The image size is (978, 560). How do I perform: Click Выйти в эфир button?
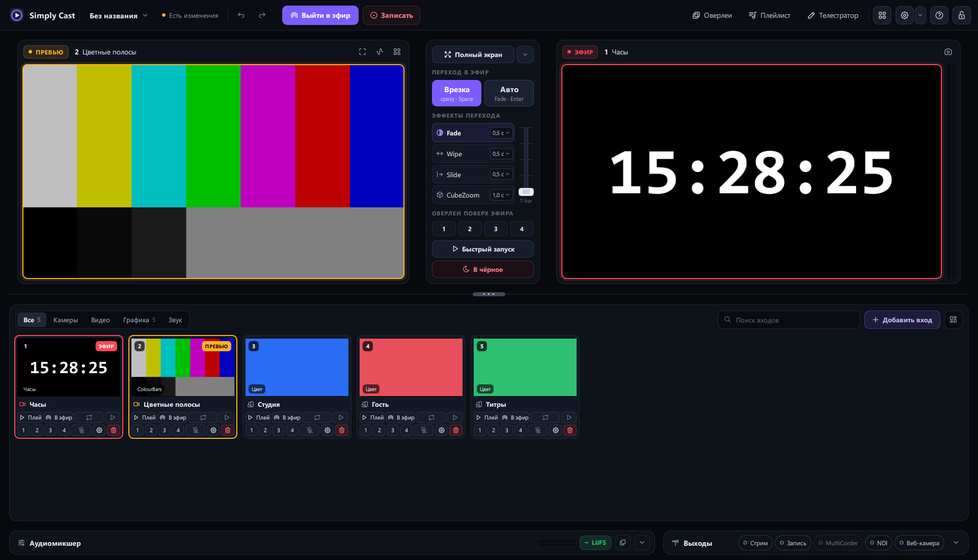click(320, 15)
